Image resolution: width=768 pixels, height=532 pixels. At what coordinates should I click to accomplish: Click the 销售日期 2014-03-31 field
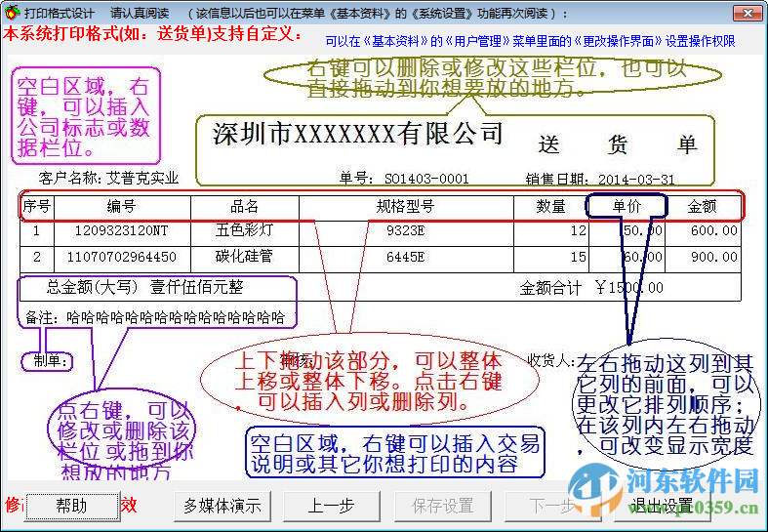(600, 180)
